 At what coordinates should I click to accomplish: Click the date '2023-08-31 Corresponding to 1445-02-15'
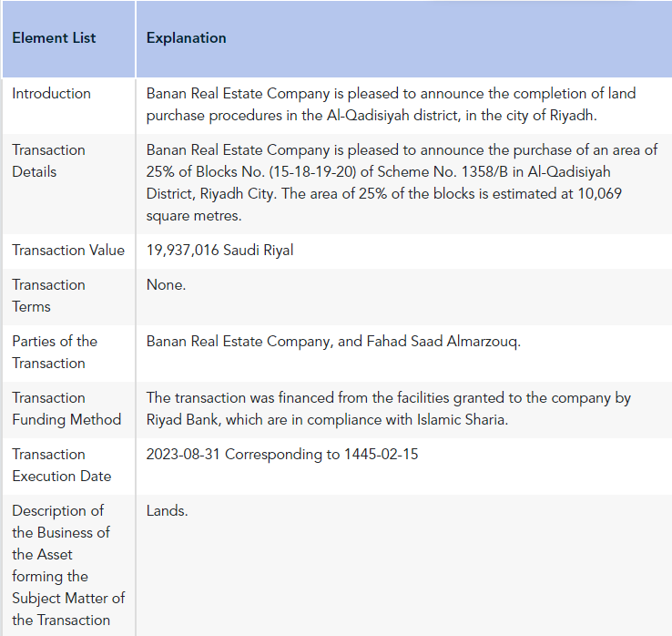pos(282,454)
